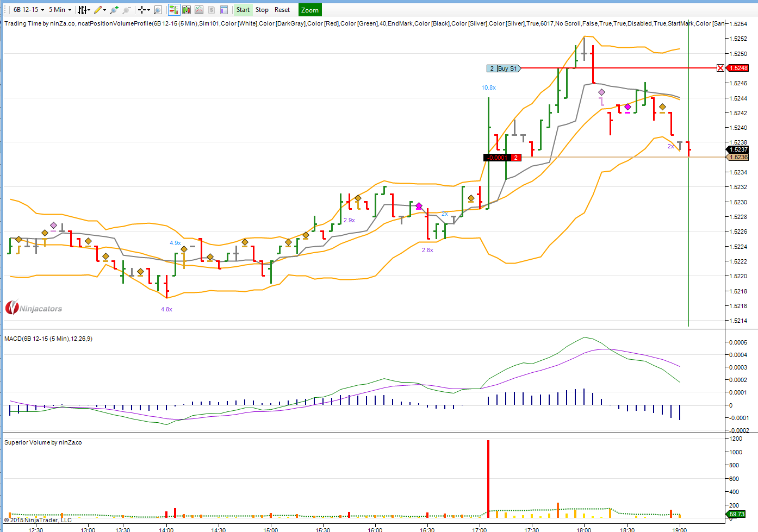This screenshot has width=758, height=532.
Task: Open the 6B 12-15 instrument selector
Action: tap(28, 10)
